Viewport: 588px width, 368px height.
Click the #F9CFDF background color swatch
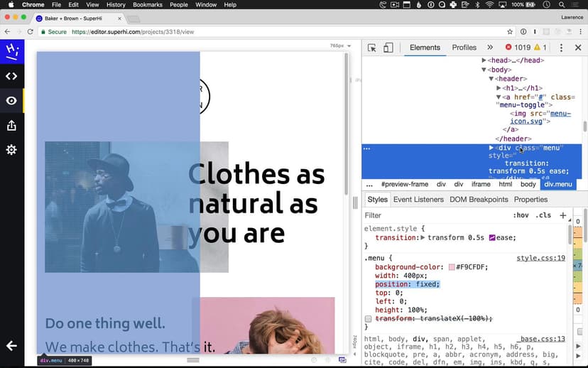452,267
